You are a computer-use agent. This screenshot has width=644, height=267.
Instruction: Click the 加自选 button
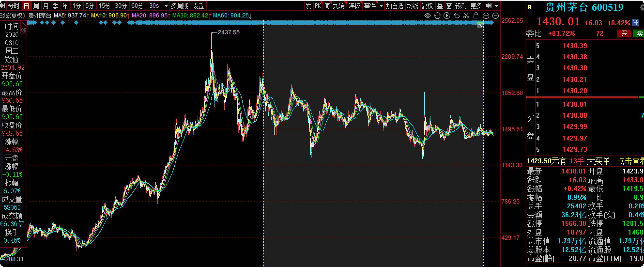click(395, 6)
